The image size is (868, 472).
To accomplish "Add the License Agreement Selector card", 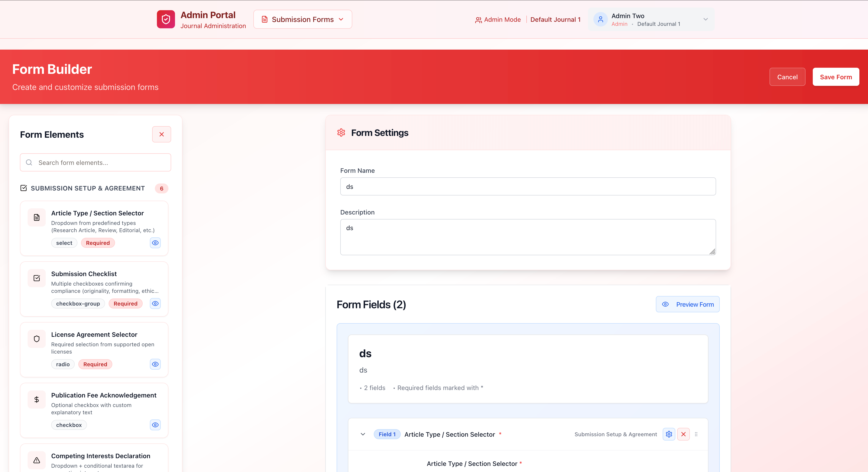I will point(94,350).
